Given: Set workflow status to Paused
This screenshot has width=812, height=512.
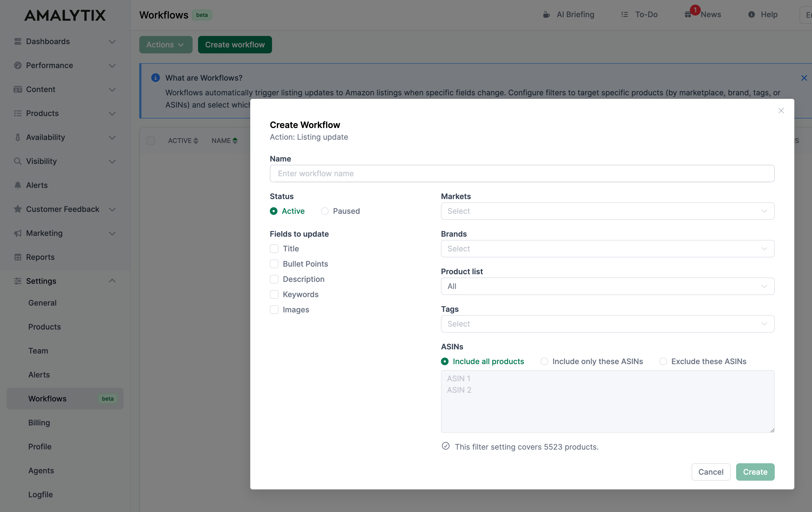Looking at the screenshot, I should pyautogui.click(x=325, y=211).
